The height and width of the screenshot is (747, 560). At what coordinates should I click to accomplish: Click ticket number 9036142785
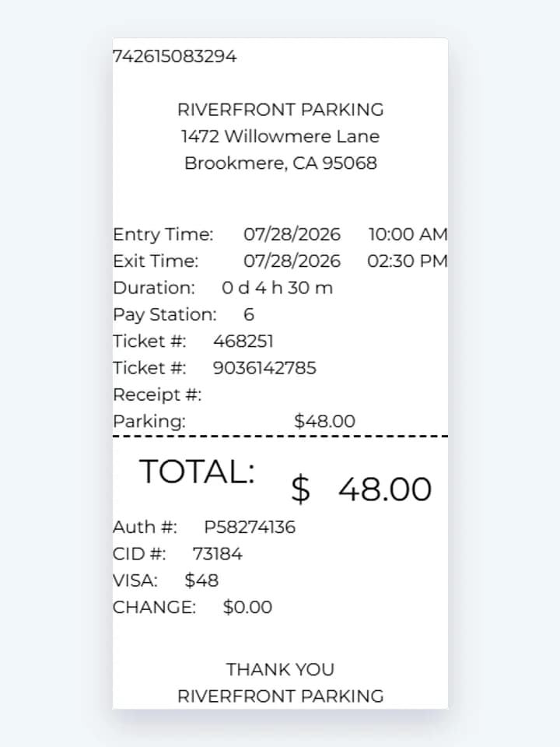(264, 368)
